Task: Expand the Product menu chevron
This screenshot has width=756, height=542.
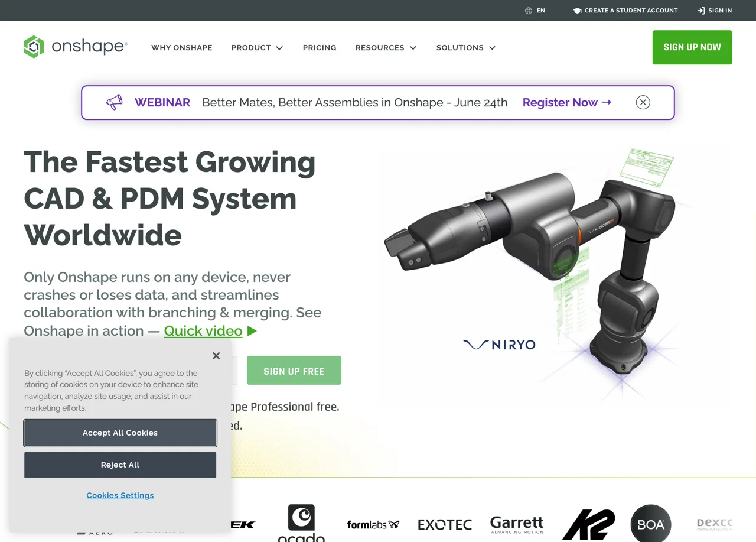Action: coord(279,48)
